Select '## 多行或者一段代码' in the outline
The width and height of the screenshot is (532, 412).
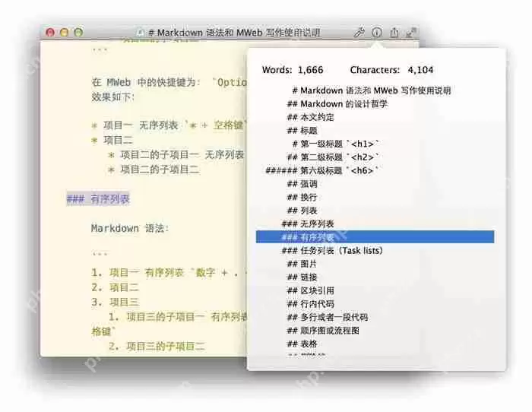pyautogui.click(x=328, y=317)
